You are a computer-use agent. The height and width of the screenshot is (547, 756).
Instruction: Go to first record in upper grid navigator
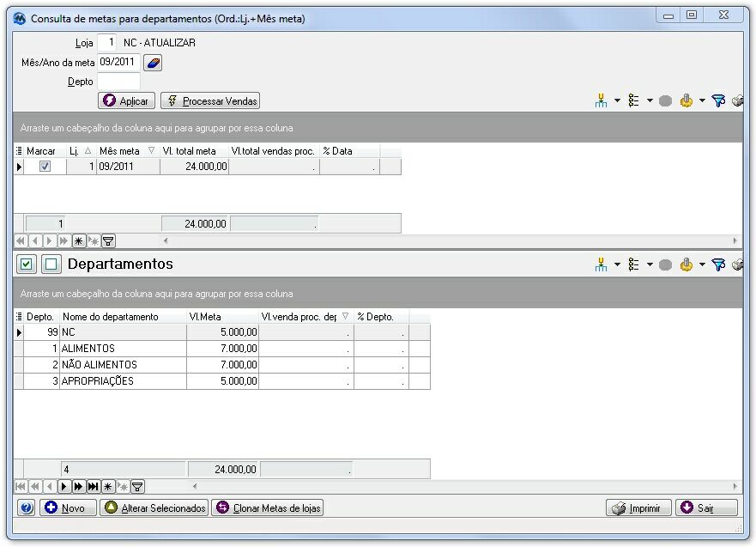click(x=21, y=240)
